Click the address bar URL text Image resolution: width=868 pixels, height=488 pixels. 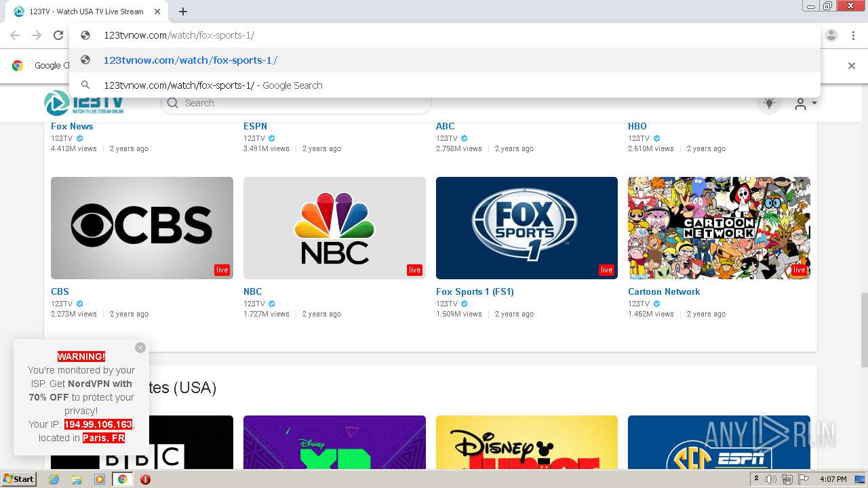(x=179, y=35)
